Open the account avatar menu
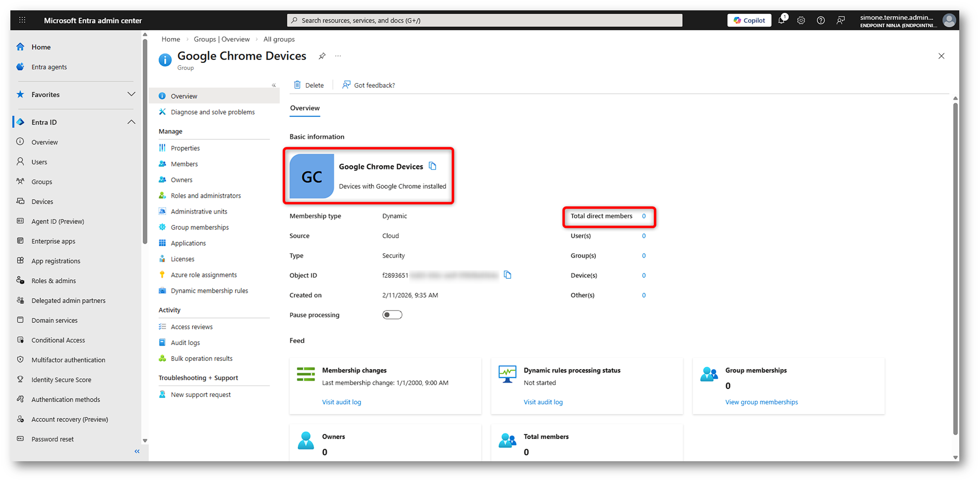 pyautogui.click(x=949, y=20)
